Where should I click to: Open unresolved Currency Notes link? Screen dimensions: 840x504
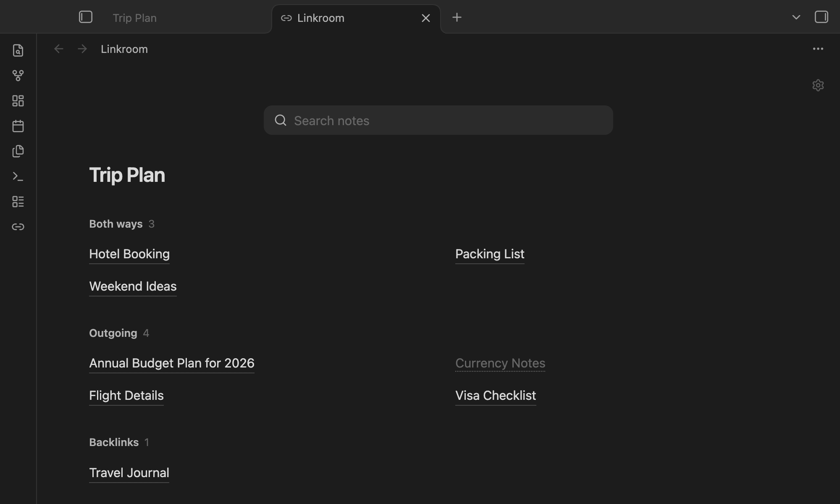[x=500, y=363]
